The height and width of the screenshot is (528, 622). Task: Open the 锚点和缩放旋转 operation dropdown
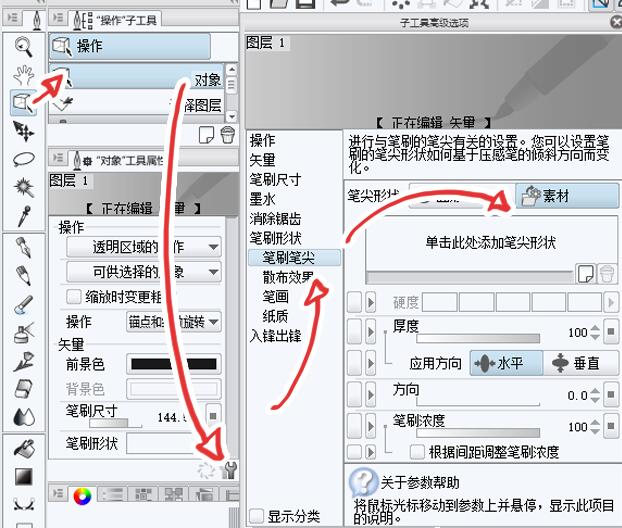pos(174,322)
